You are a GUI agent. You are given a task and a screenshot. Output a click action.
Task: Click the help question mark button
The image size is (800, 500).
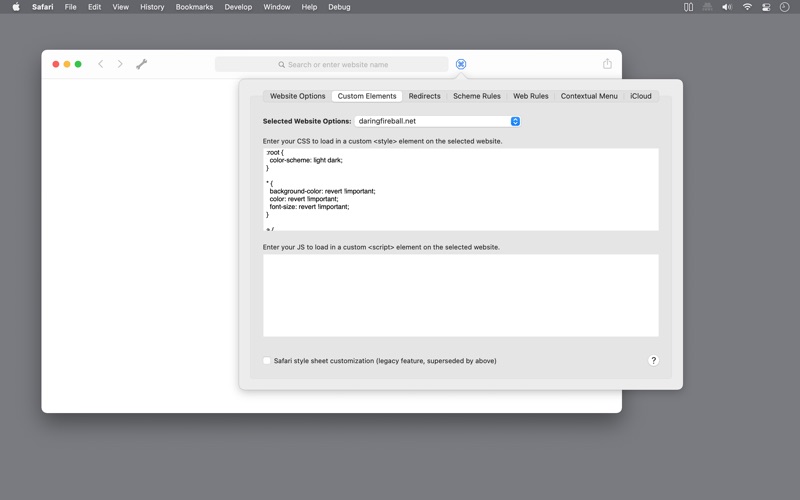[653, 360]
